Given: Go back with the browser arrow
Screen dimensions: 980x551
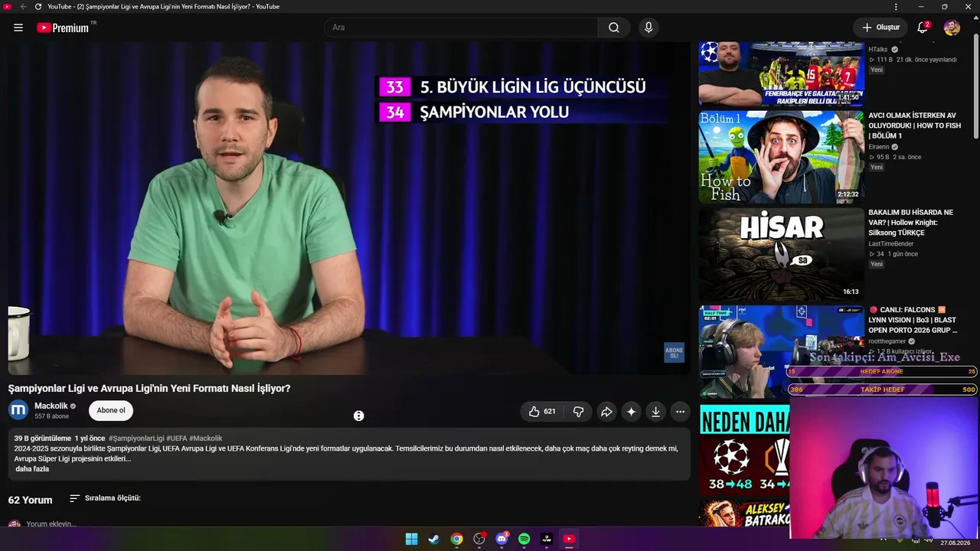Looking at the screenshot, I should point(23,7).
